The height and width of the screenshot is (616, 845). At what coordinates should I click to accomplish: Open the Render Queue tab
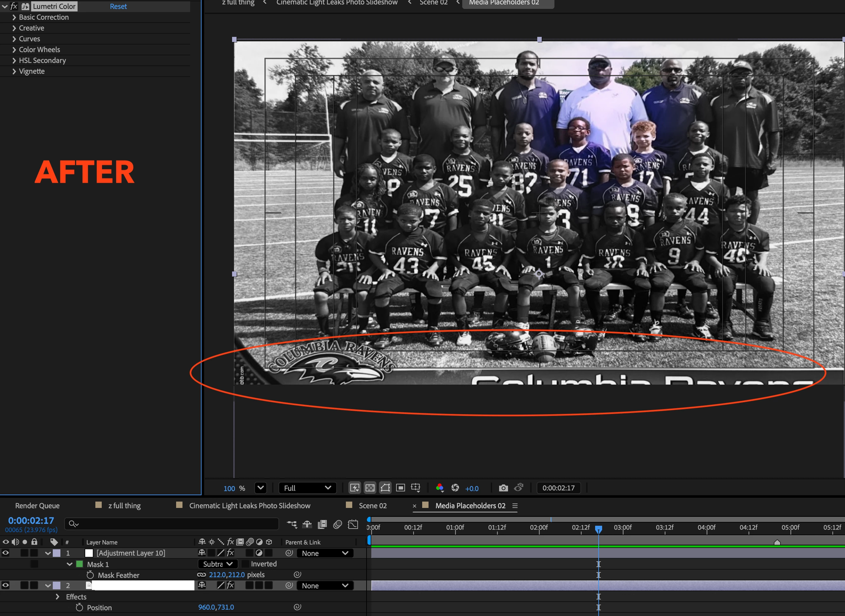pos(37,506)
